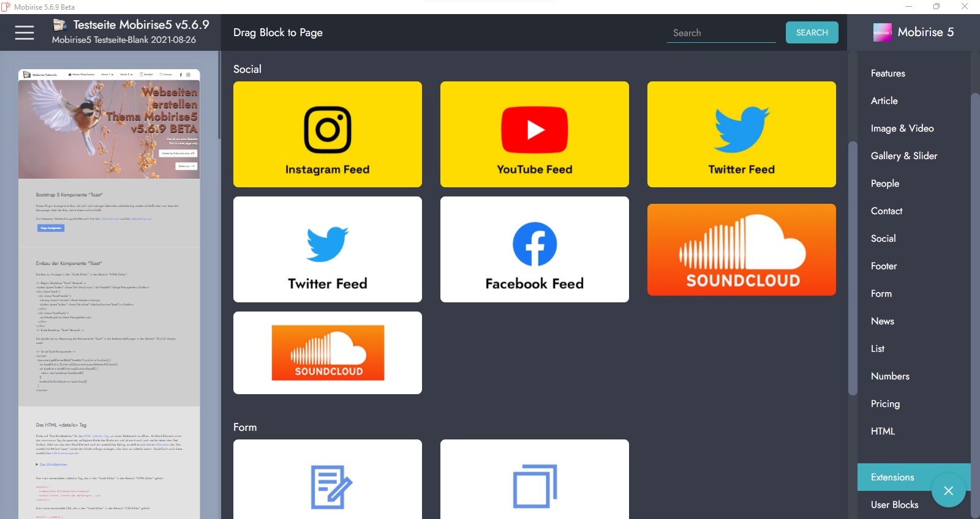Jump to the Form category
Image resolution: width=980 pixels, height=519 pixels.
click(x=881, y=294)
